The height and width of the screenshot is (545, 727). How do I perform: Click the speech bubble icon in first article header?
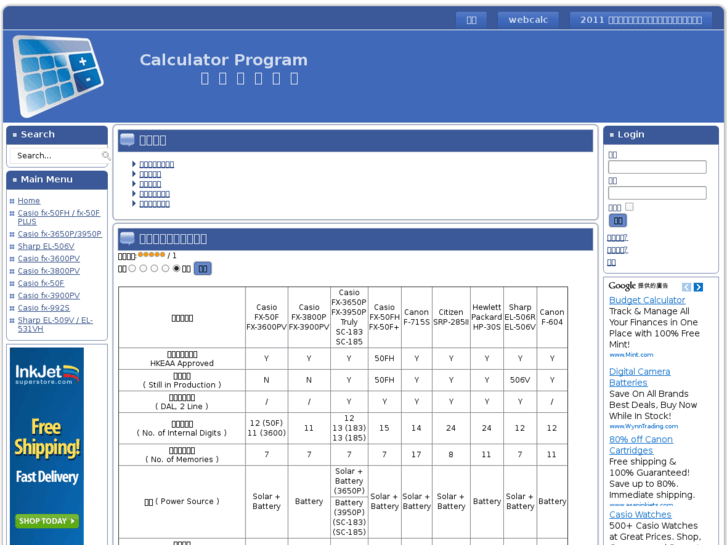click(x=127, y=140)
